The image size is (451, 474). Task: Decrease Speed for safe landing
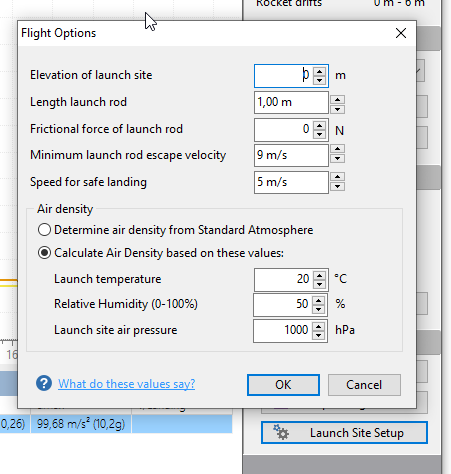tap(338, 186)
